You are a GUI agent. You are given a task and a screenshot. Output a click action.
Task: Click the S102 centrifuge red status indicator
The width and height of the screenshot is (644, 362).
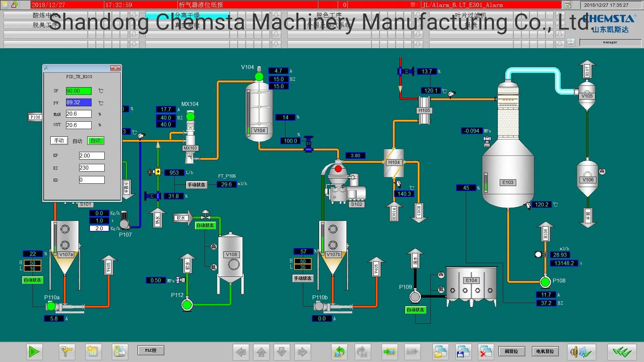tap(338, 169)
